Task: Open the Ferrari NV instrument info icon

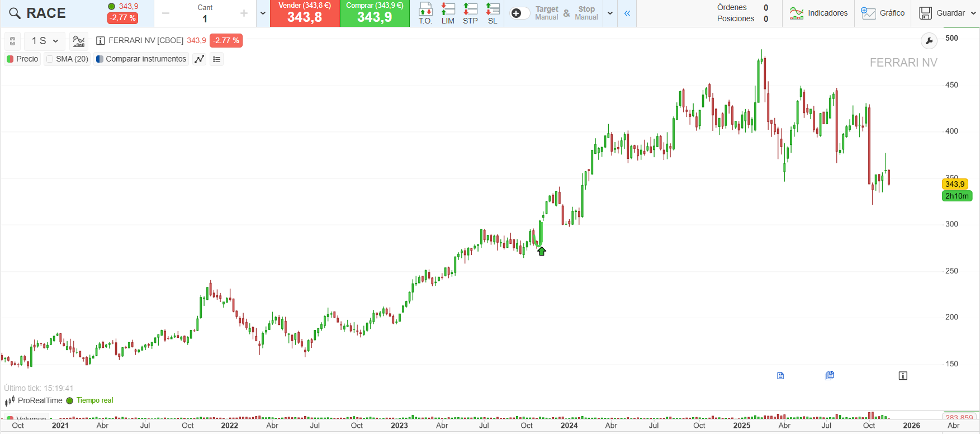Action: 101,41
